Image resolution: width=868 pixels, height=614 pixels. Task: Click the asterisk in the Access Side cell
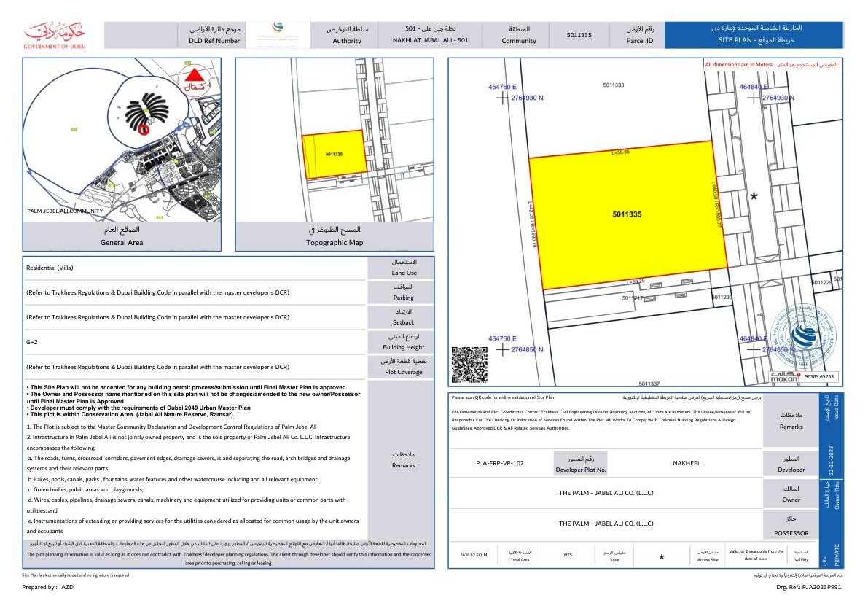point(661,559)
